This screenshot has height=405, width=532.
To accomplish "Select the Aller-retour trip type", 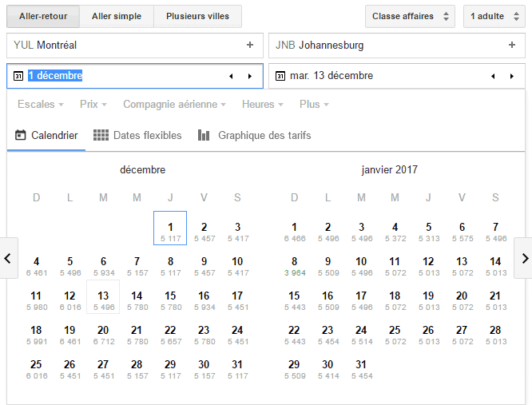I will [43, 16].
